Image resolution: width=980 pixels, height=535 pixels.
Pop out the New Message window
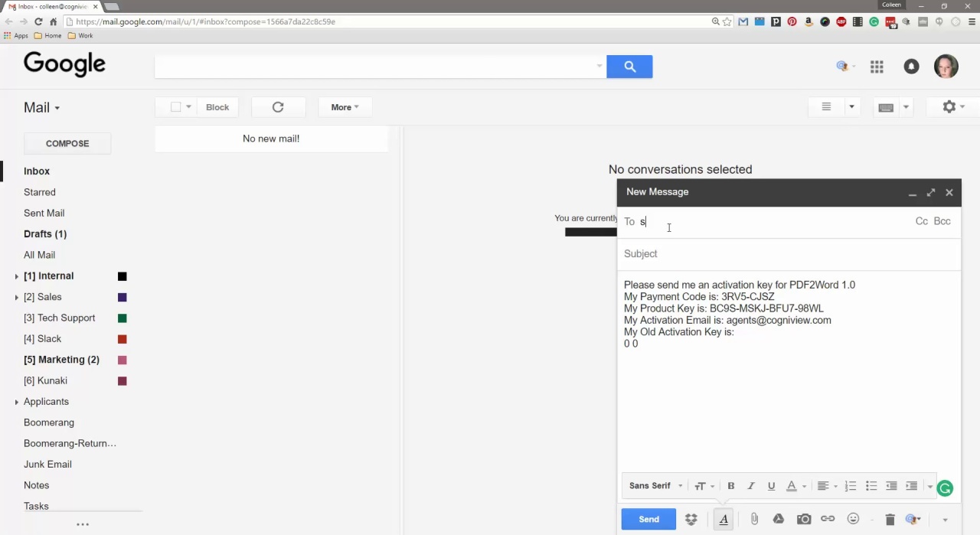[x=930, y=193]
